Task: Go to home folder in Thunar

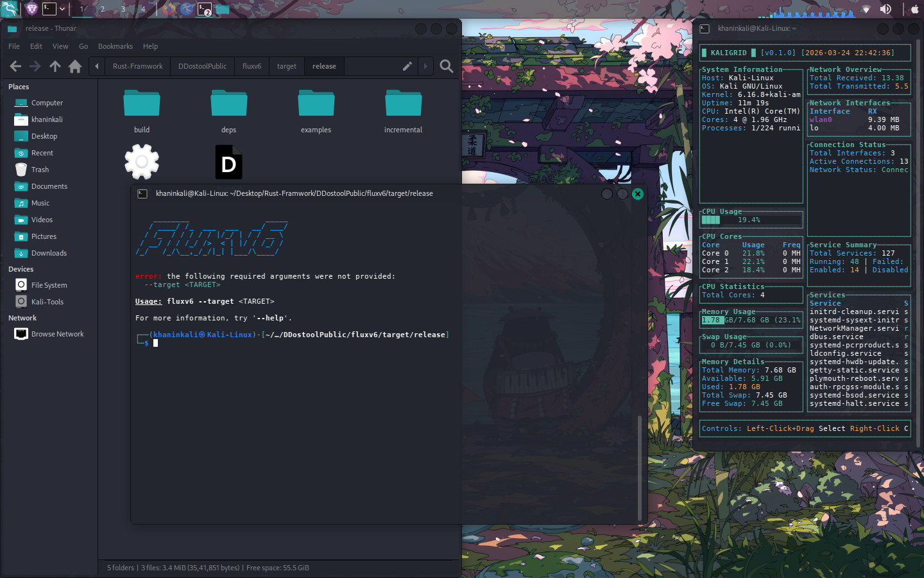Action: [75, 66]
